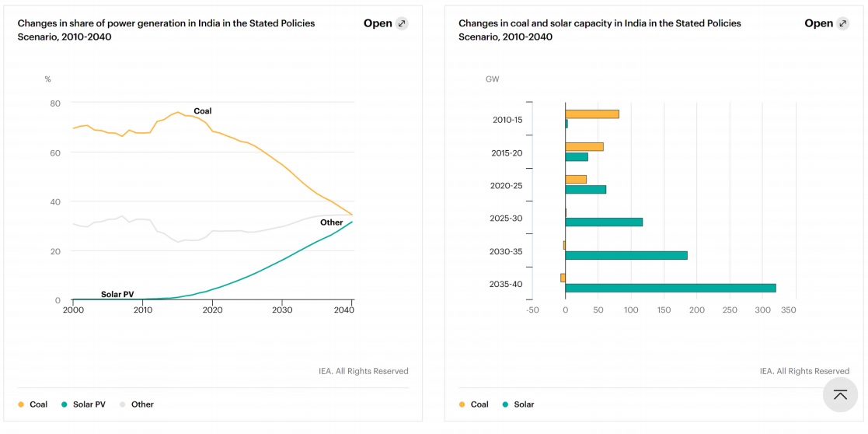Screen dimensions: 868x434
Task: Click the coal and solar capacity chart title
Action: [x=599, y=30]
